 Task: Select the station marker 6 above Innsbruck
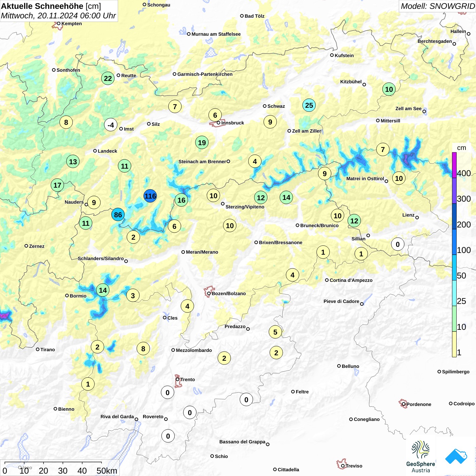pos(215,115)
